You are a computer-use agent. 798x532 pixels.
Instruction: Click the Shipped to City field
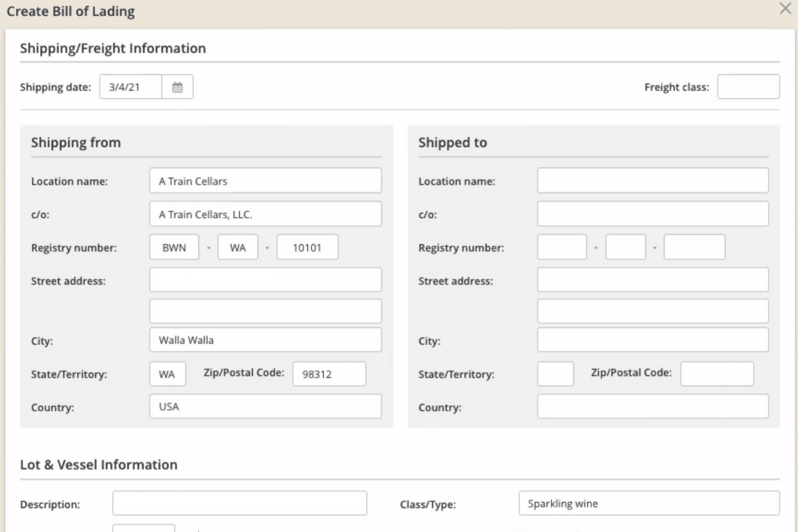(652, 340)
